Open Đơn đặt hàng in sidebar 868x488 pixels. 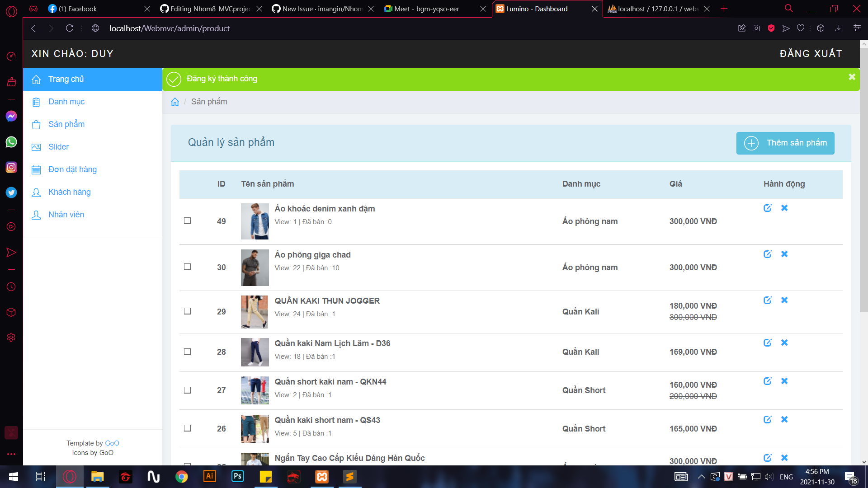pyautogui.click(x=72, y=169)
